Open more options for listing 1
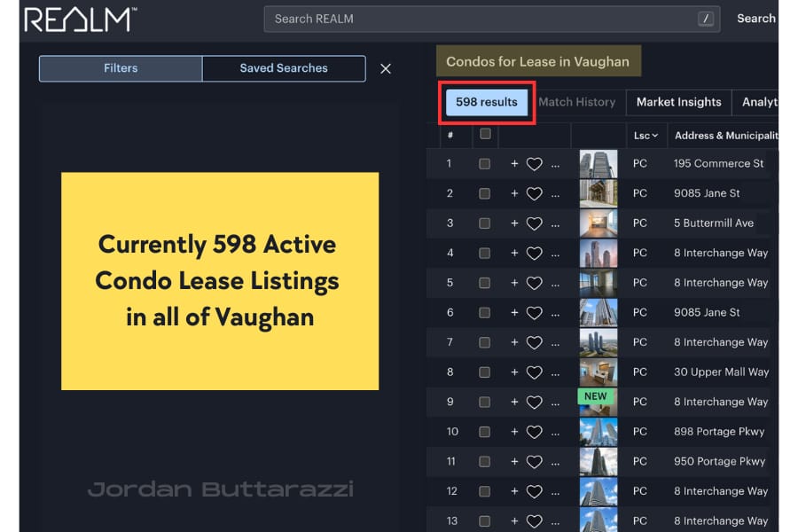The height and width of the screenshot is (532, 798). (555, 165)
